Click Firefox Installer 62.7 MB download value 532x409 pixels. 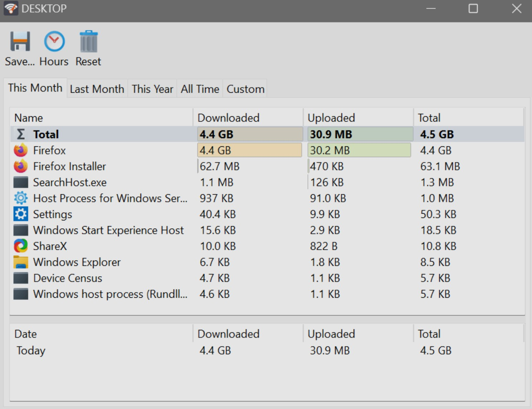click(x=220, y=166)
